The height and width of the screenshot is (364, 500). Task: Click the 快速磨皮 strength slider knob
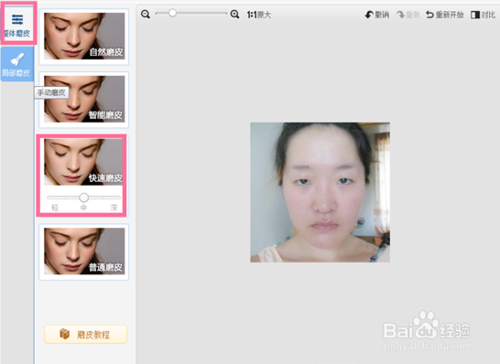[x=84, y=198]
